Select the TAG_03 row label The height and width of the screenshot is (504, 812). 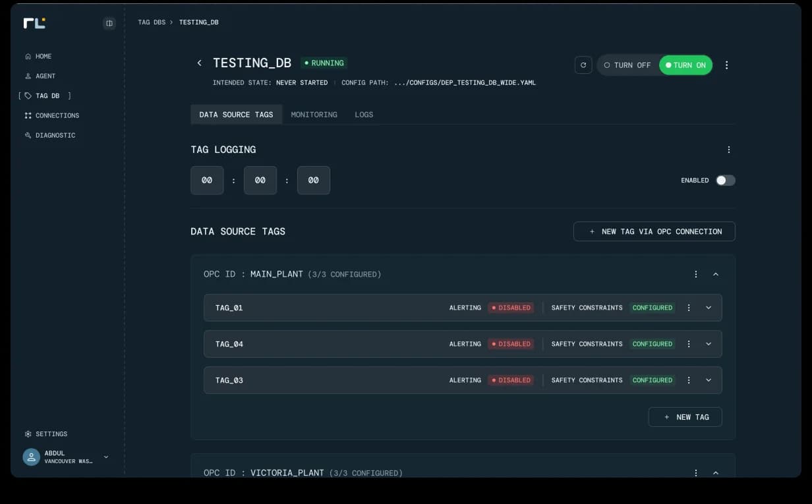(x=229, y=380)
